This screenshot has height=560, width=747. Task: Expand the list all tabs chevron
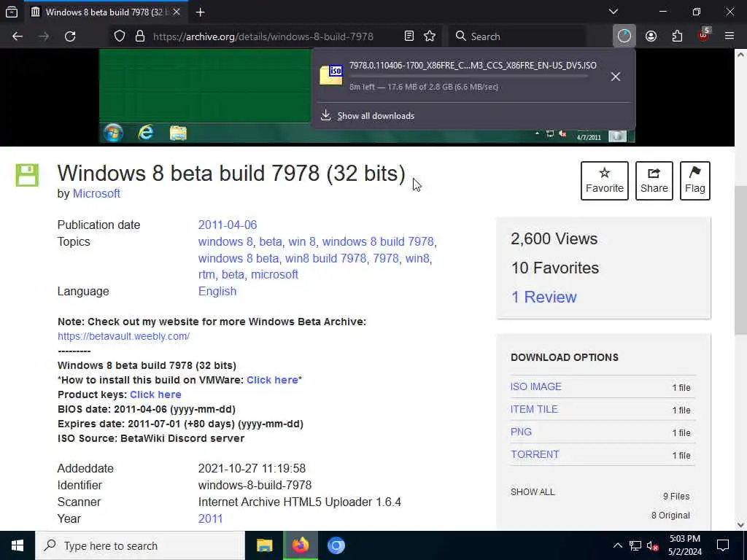(614, 12)
